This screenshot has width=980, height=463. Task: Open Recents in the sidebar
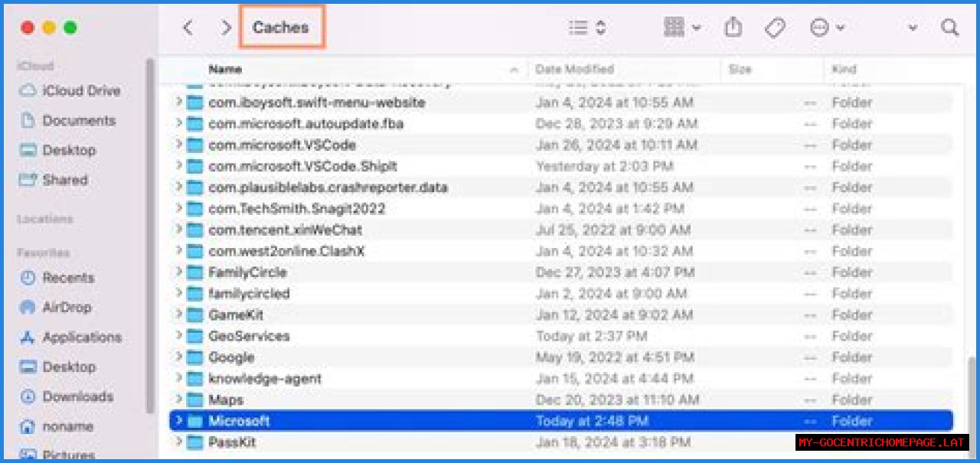[x=67, y=278]
